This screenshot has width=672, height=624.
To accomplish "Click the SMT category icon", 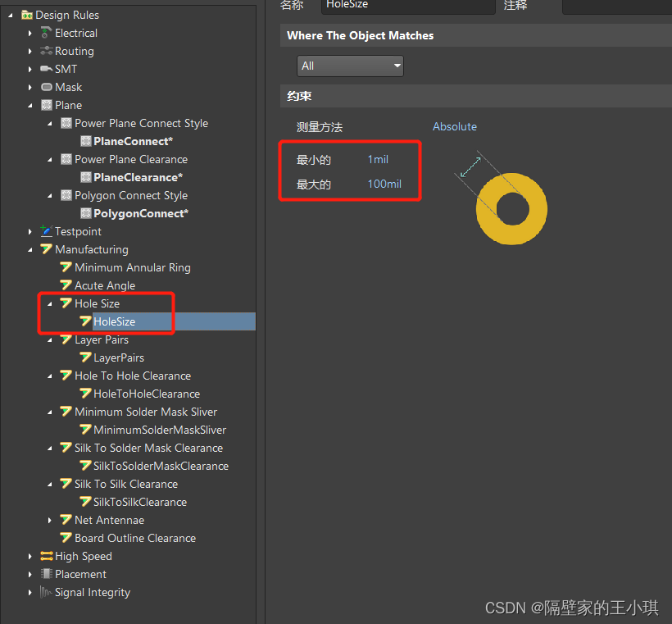I will pyautogui.click(x=46, y=69).
